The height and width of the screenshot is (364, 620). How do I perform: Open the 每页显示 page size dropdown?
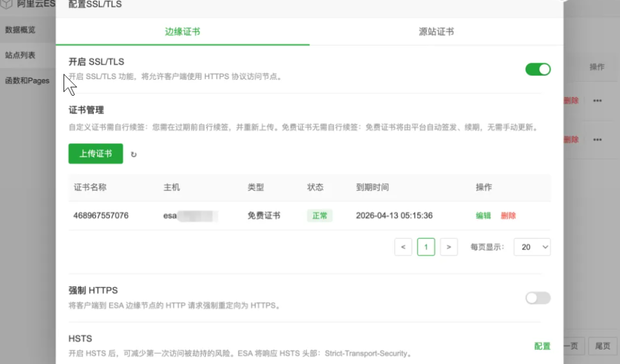(532, 247)
